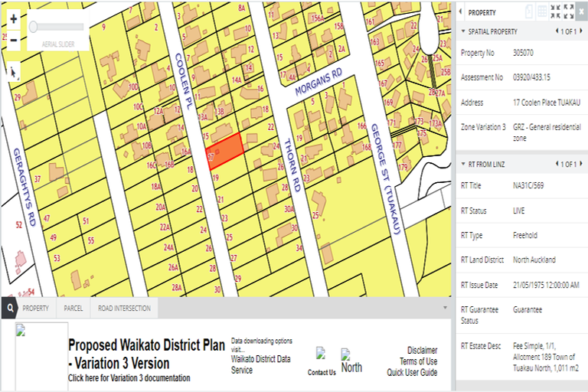
Task: Select the Road Intersection tab
Action: pos(124,309)
